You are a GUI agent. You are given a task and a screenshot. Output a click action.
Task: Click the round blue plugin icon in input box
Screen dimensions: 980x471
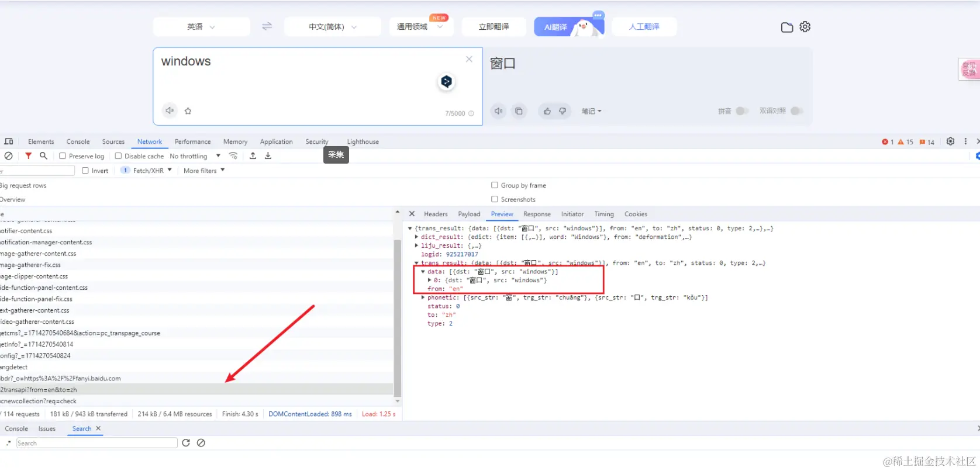point(447,81)
